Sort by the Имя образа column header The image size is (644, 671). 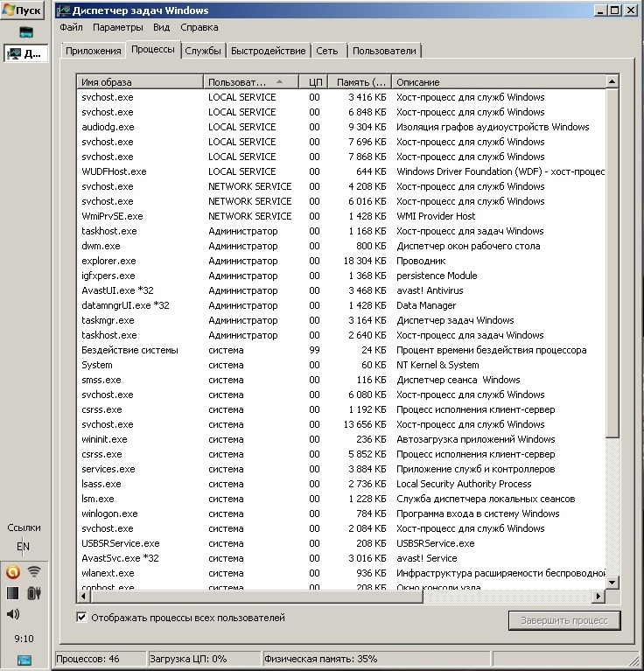click(x=140, y=81)
